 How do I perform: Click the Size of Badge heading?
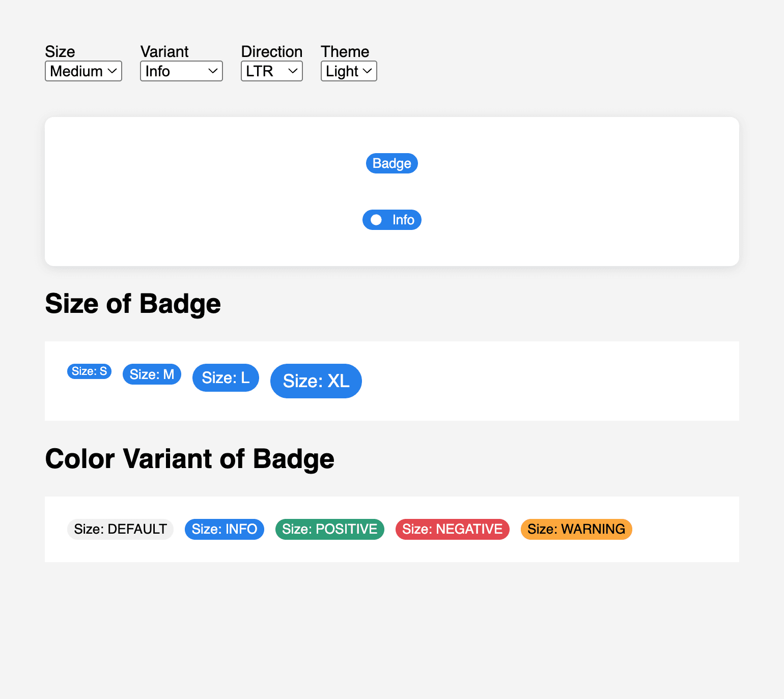coord(133,304)
